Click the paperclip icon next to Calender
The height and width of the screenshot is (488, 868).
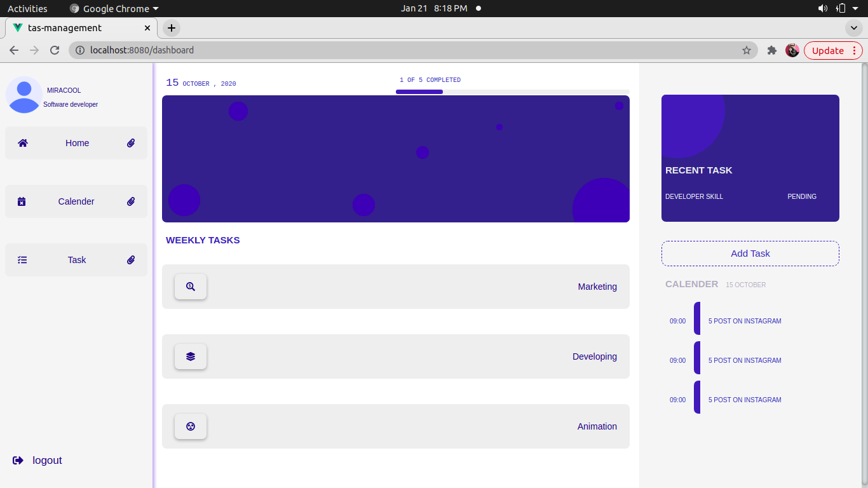pos(131,201)
